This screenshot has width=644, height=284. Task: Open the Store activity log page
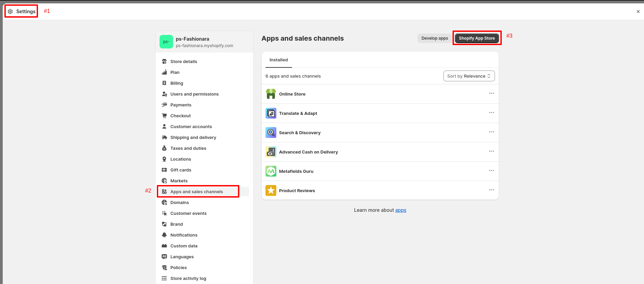[204, 278]
